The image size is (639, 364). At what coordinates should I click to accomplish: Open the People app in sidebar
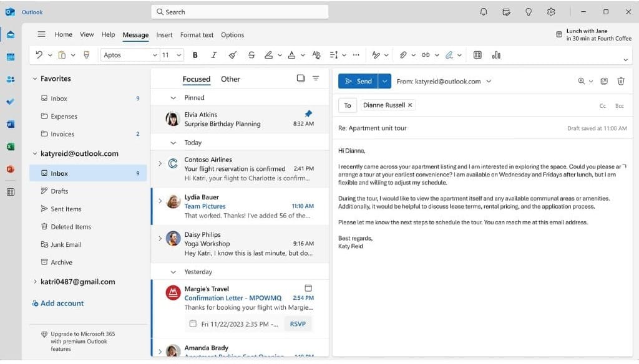(11, 79)
